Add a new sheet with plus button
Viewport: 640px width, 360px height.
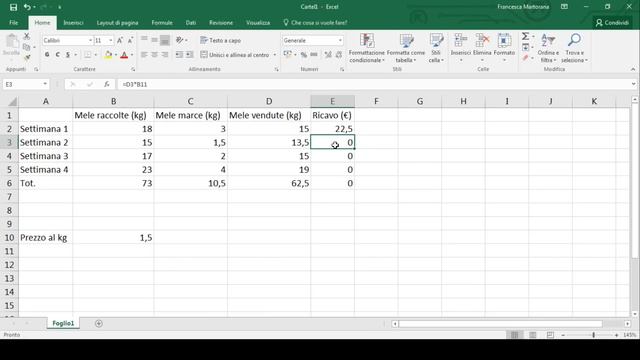coord(98,323)
